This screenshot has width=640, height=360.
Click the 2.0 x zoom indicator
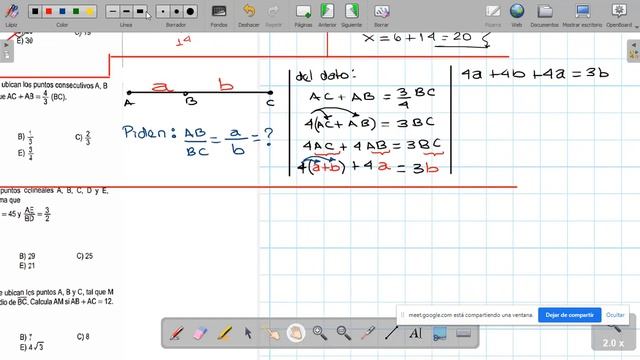(x=613, y=344)
